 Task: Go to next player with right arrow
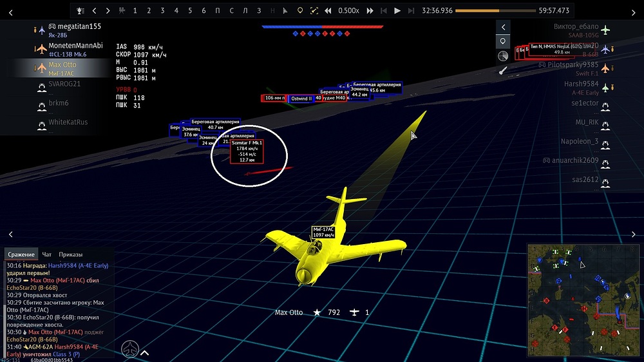(108, 11)
